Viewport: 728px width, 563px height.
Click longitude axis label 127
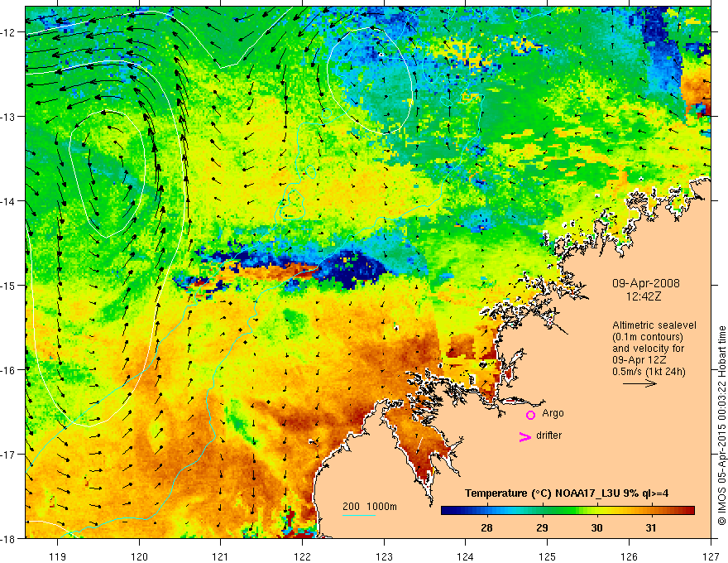pos(711,556)
